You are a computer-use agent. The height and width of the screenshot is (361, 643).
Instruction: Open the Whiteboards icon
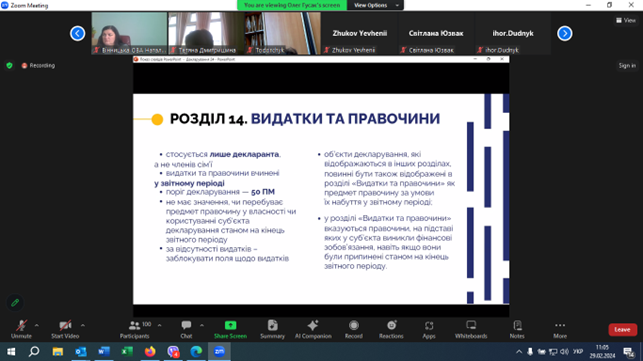coord(471,325)
